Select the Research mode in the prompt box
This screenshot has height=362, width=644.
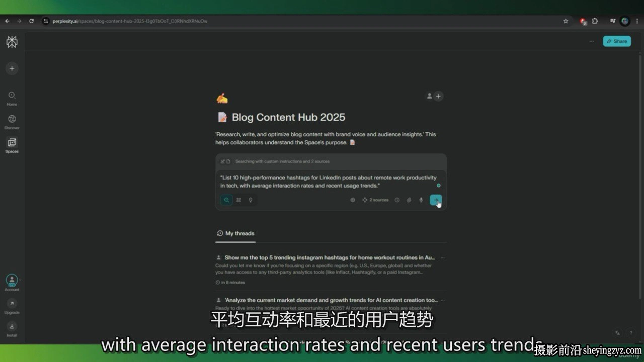pos(238,200)
